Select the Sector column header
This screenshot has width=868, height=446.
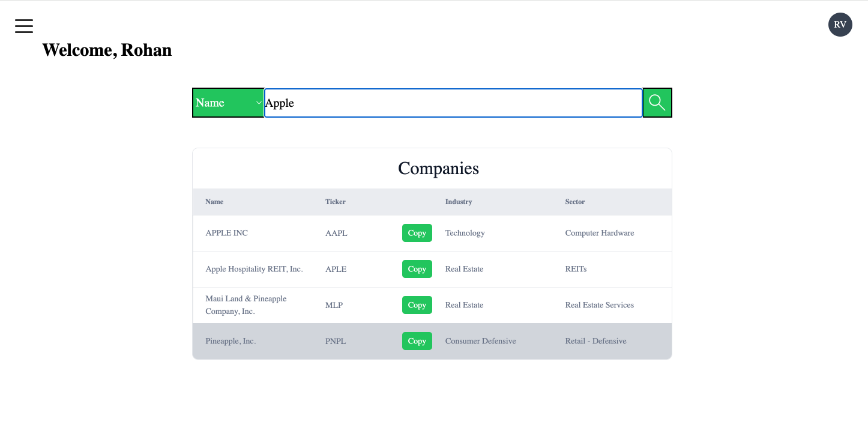575,202
